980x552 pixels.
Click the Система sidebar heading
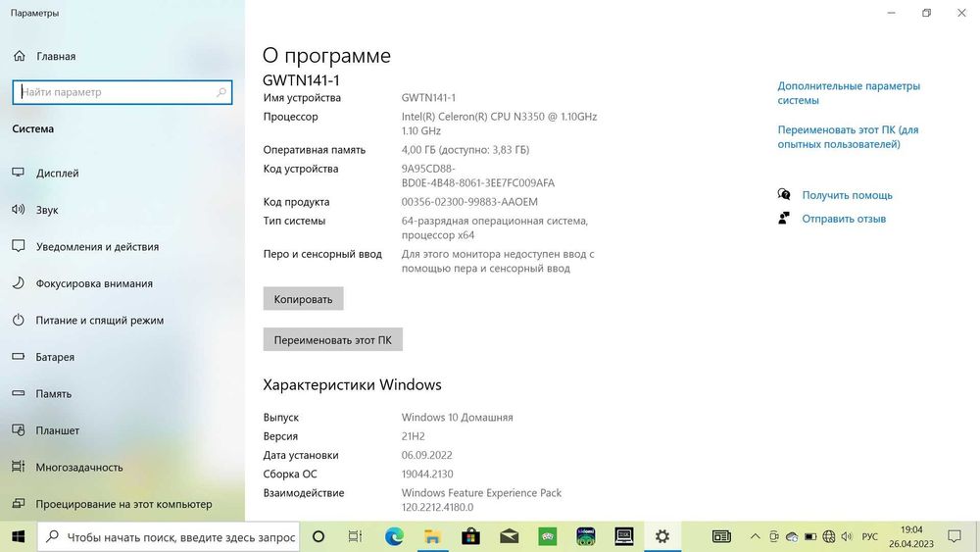tap(33, 128)
